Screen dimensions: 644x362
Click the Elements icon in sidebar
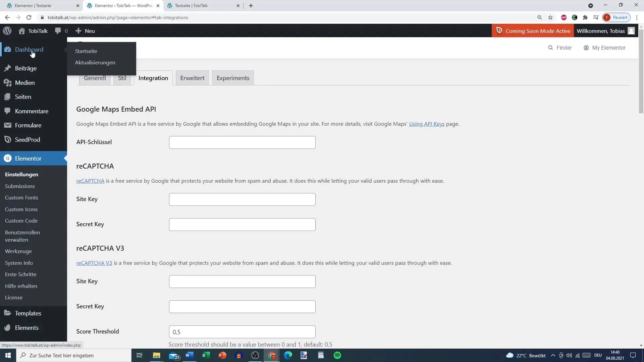[x=7, y=328]
